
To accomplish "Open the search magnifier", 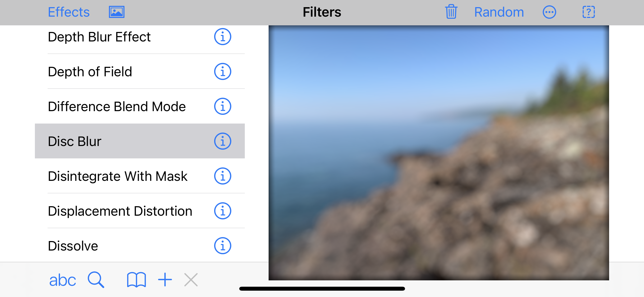I will (x=96, y=280).
